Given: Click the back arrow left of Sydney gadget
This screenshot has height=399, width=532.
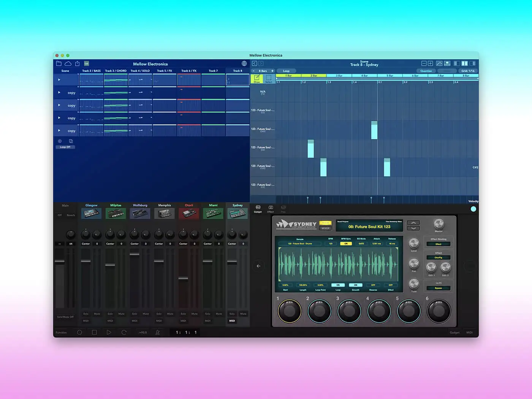Looking at the screenshot, I should coord(258,266).
